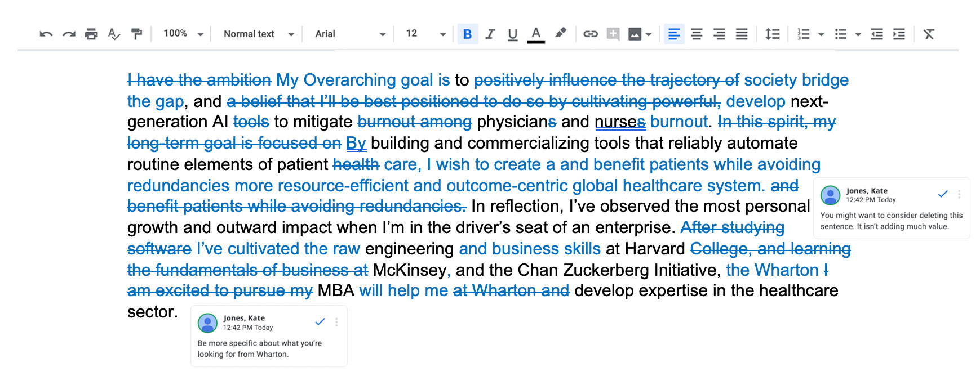Add a comment using toolbar icon
Viewport: 980px width, 376px height.
pyautogui.click(x=613, y=34)
